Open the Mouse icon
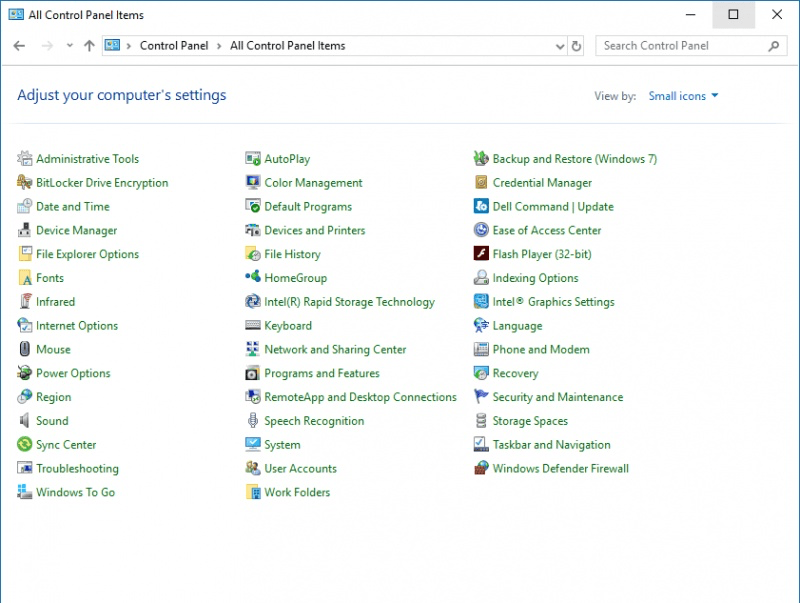The width and height of the screenshot is (800, 603). click(24, 349)
